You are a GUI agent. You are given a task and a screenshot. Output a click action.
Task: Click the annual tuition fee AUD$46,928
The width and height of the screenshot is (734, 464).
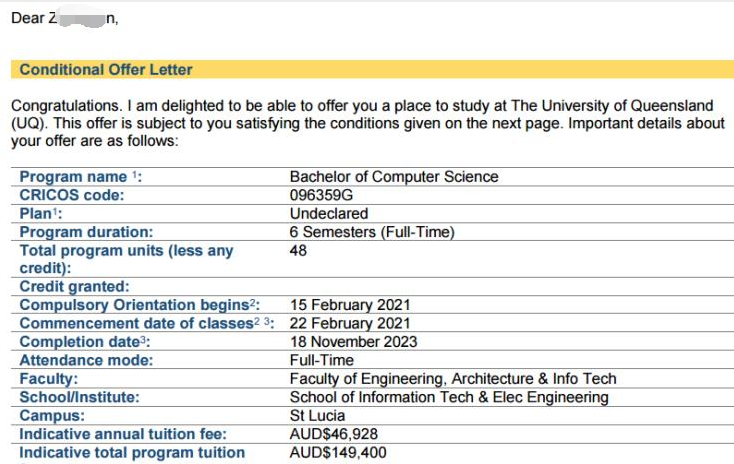pos(334,434)
